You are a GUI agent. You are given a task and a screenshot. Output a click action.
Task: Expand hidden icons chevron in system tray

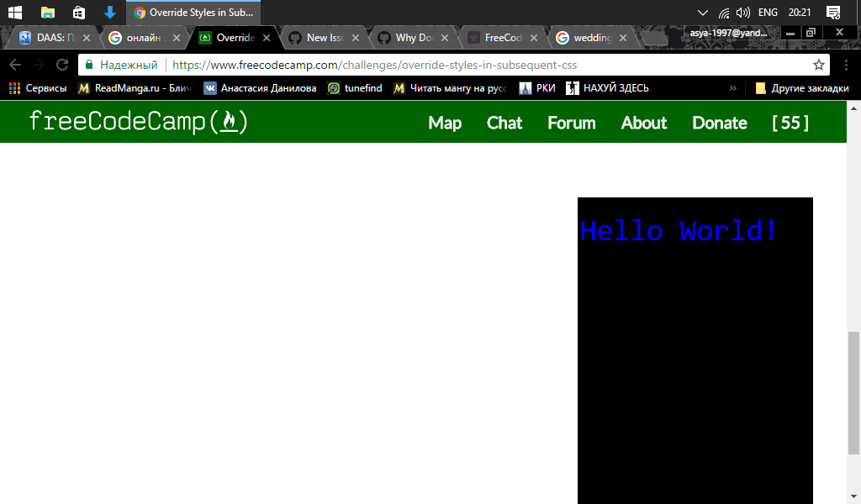(x=702, y=13)
